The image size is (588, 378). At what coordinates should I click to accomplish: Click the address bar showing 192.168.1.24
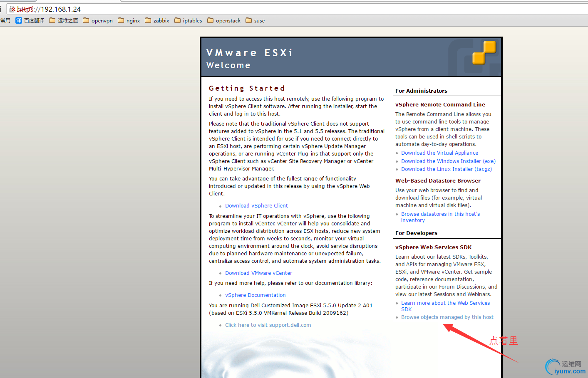tap(297, 9)
